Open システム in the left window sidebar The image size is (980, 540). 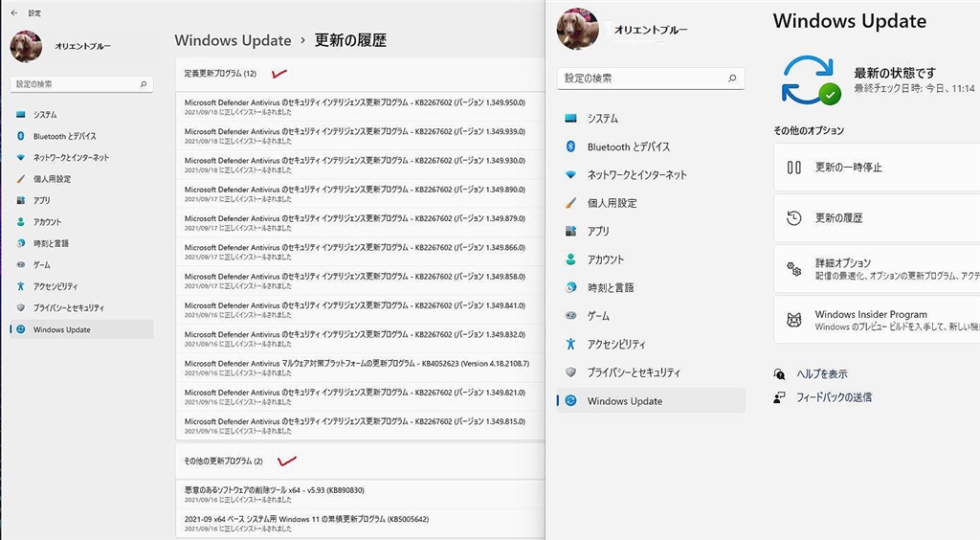pos(81,114)
